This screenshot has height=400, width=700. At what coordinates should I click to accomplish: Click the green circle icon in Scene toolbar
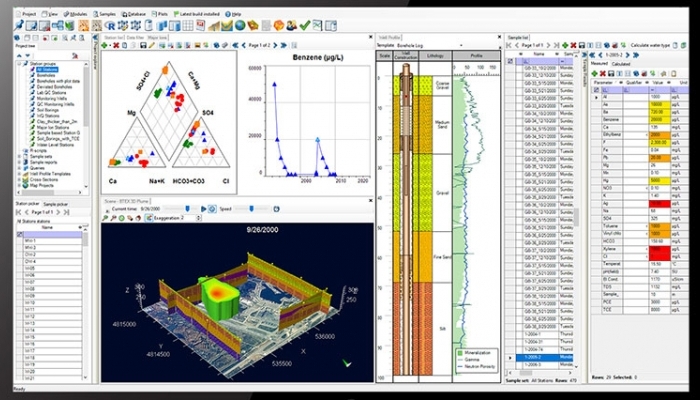(121, 218)
